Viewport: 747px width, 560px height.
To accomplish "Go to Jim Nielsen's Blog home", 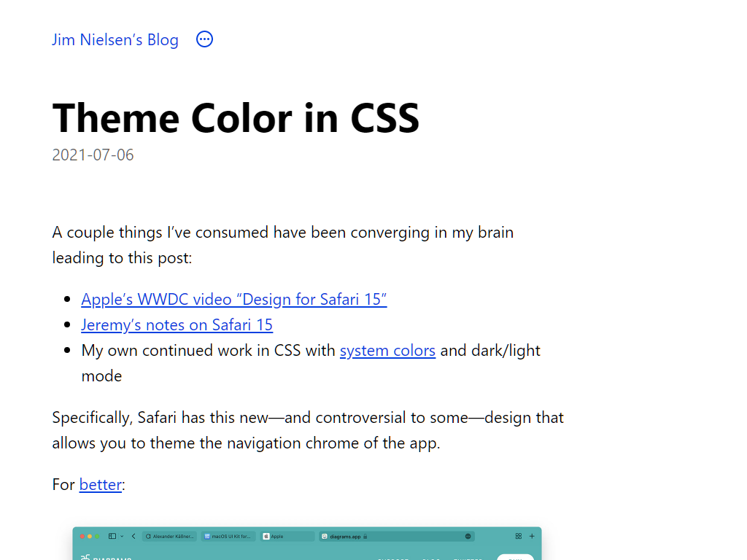I will click(x=115, y=40).
